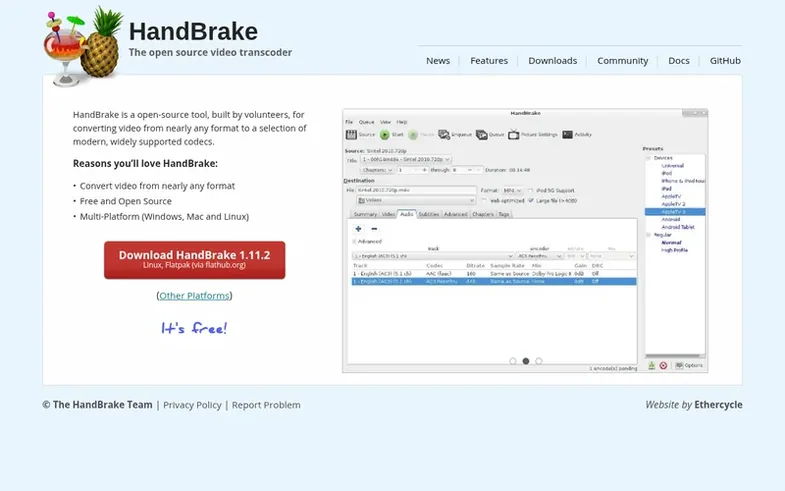Viewport: 785px width, 491px height.
Task: Click the destination File name field
Action: click(x=416, y=190)
